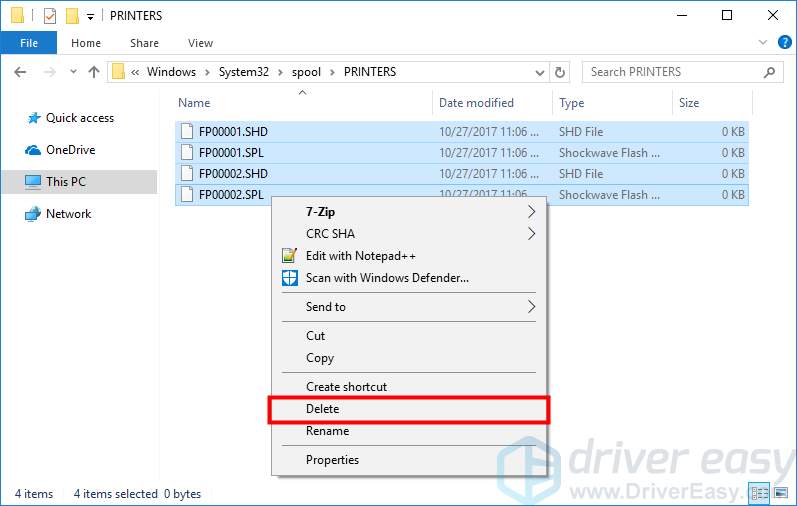Image resolution: width=797 pixels, height=506 pixels.
Task: Click the Back navigation arrow
Action: point(20,72)
